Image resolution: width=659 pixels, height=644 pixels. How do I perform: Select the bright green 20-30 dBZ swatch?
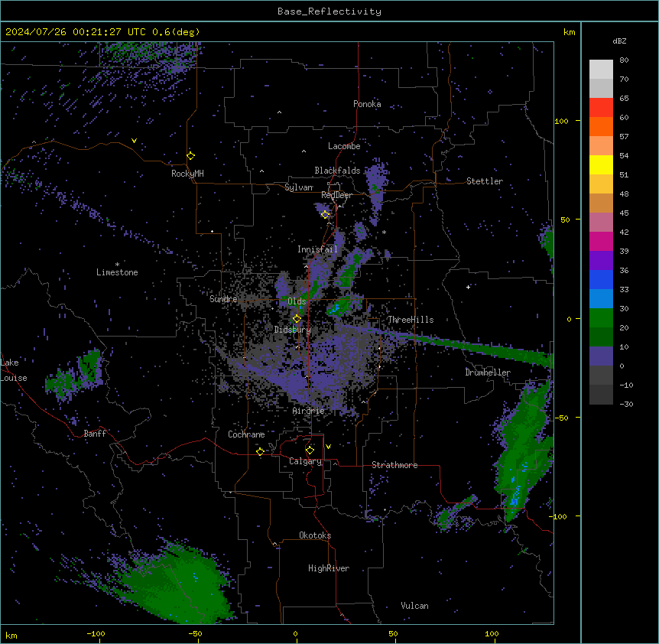601,318
